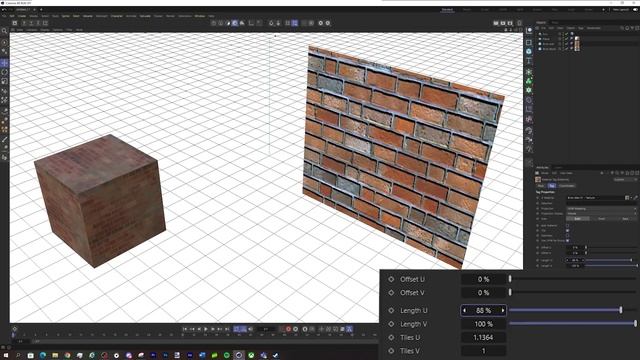Set Side to Front

click(602, 219)
